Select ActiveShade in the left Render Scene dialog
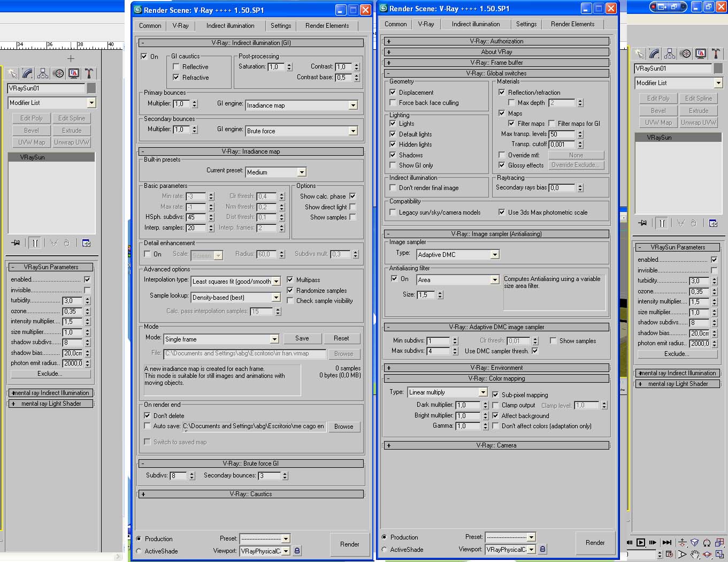The height and width of the screenshot is (562, 728). (139, 551)
